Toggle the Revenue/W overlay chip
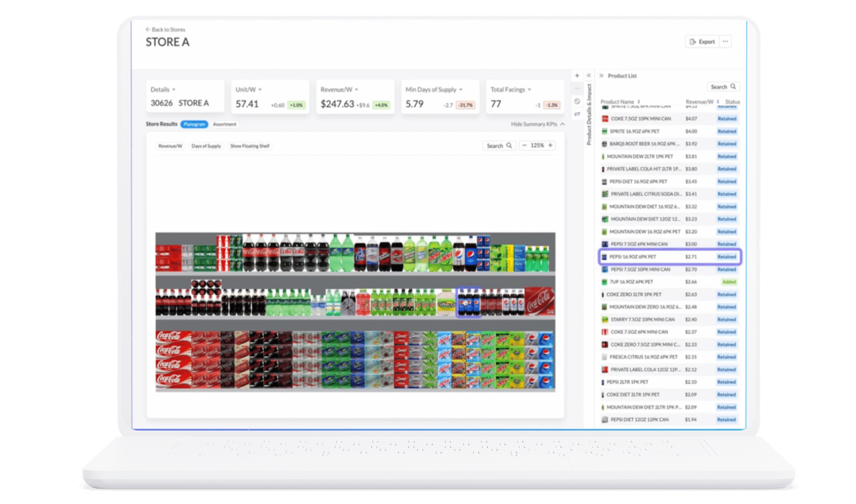Image resolution: width=856 pixels, height=504 pixels. coord(170,146)
